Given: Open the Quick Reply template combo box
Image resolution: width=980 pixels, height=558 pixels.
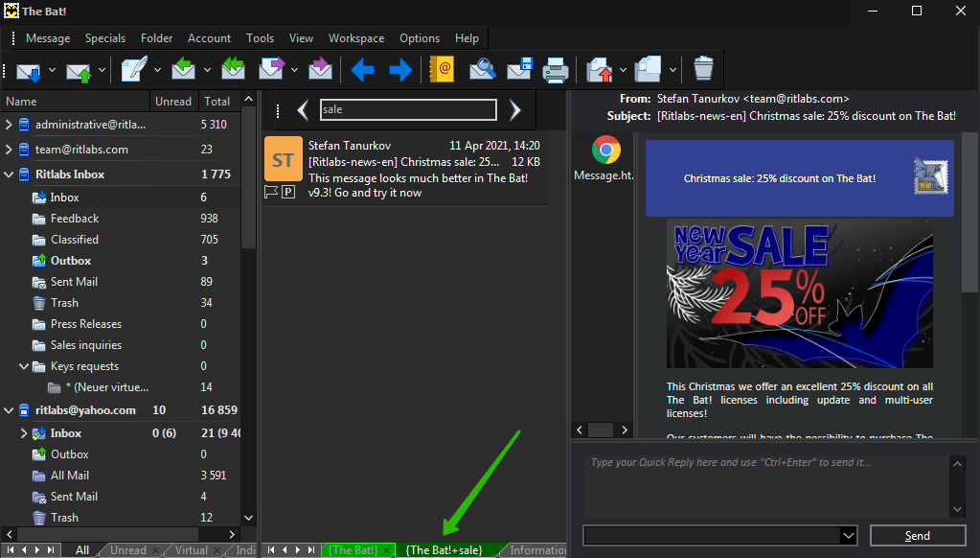Looking at the screenshot, I should pyautogui.click(x=719, y=536).
